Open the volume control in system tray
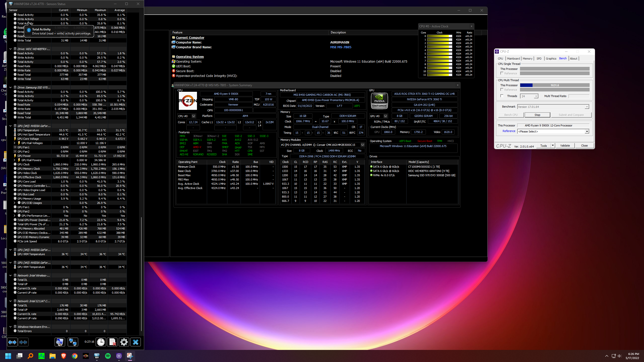644x362 pixels. (x=619, y=356)
